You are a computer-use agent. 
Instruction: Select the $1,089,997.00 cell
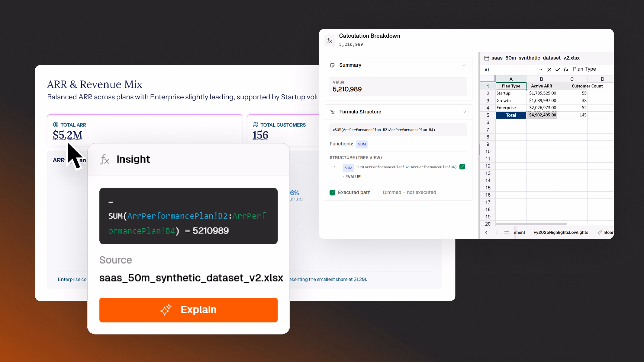click(x=541, y=101)
